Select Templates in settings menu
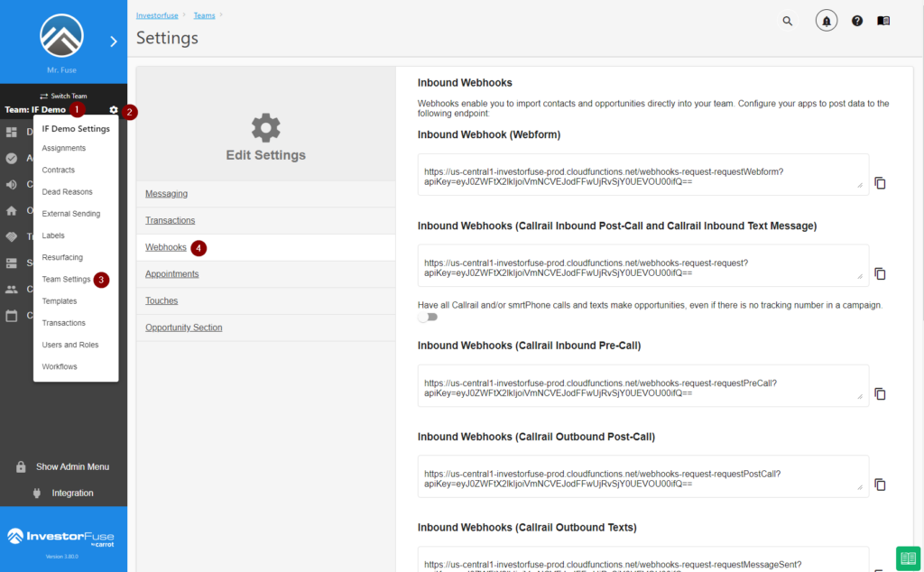The height and width of the screenshot is (572, 924). coord(60,301)
